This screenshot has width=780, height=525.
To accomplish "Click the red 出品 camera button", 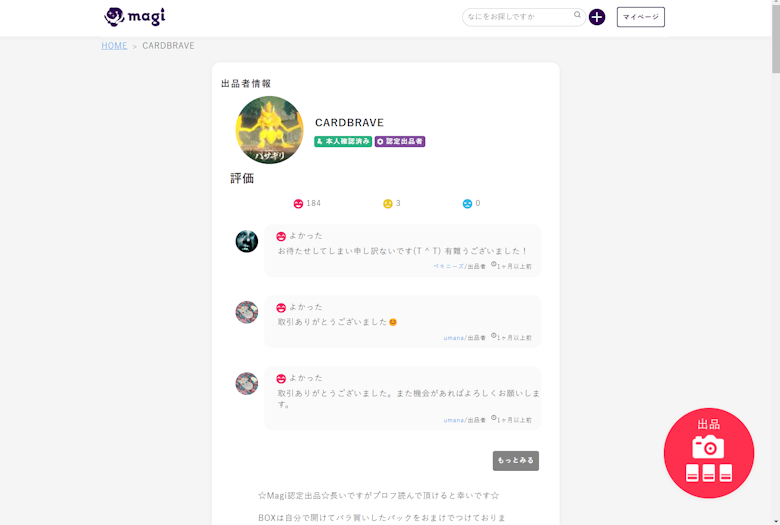I will click(709, 453).
